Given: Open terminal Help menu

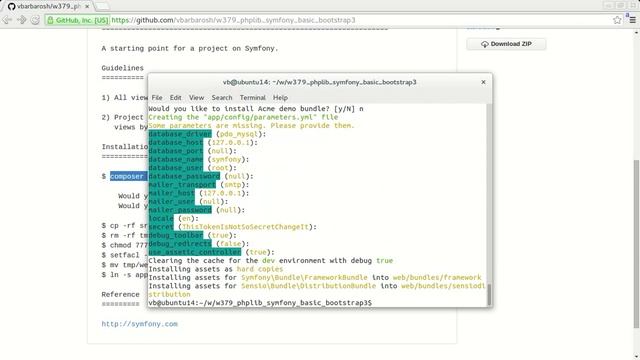Looking at the screenshot, I should pyautogui.click(x=280, y=98).
